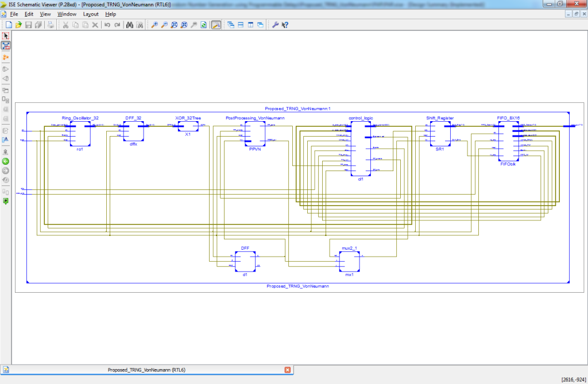Click the green back arrow in sidebar
This screenshot has height=384, width=588.
pos(6,161)
